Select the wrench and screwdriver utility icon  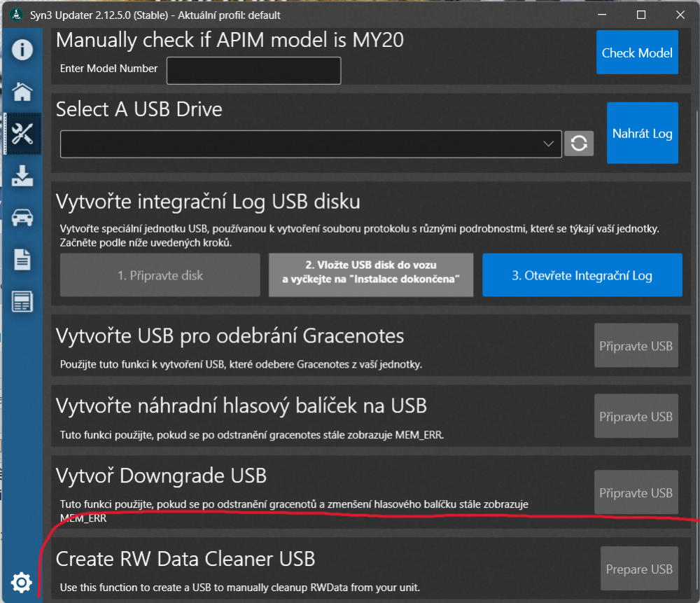22,134
